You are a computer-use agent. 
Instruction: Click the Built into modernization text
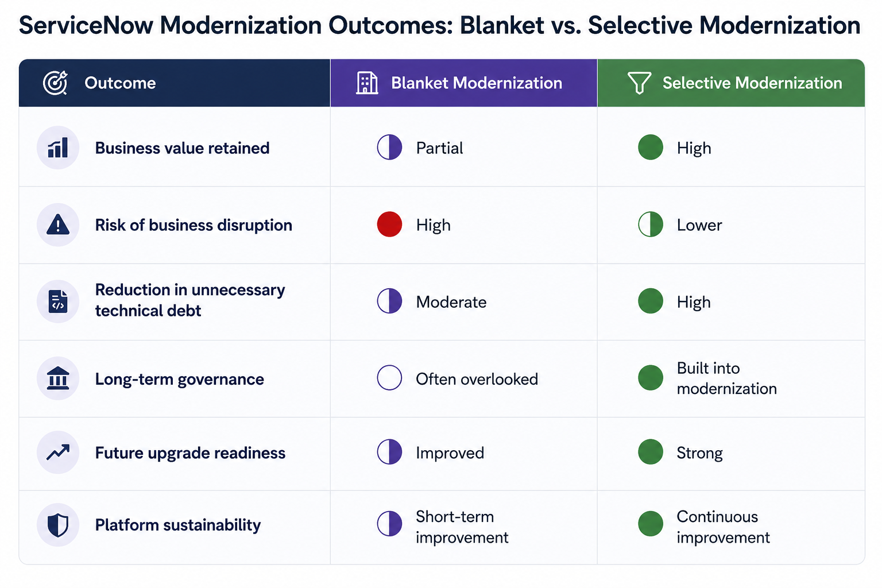click(x=726, y=378)
